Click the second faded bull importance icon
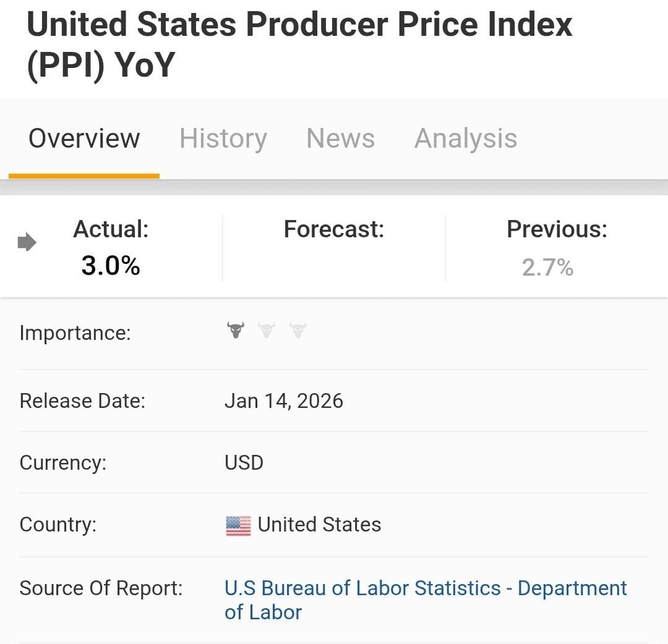This screenshot has height=644, width=668. click(267, 330)
